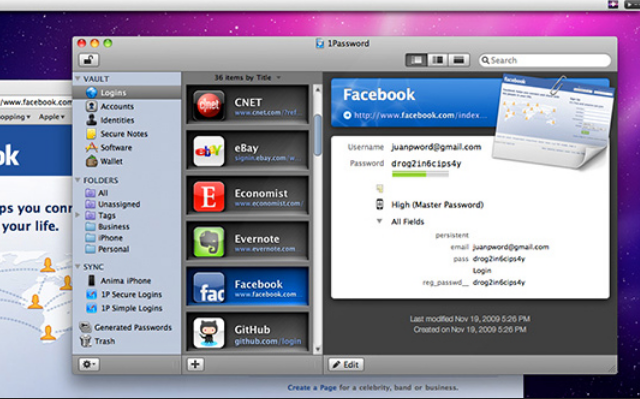Collapse the All Fields disclosure triangle
Image resolution: width=640 pixels, height=399 pixels.
coord(379,221)
